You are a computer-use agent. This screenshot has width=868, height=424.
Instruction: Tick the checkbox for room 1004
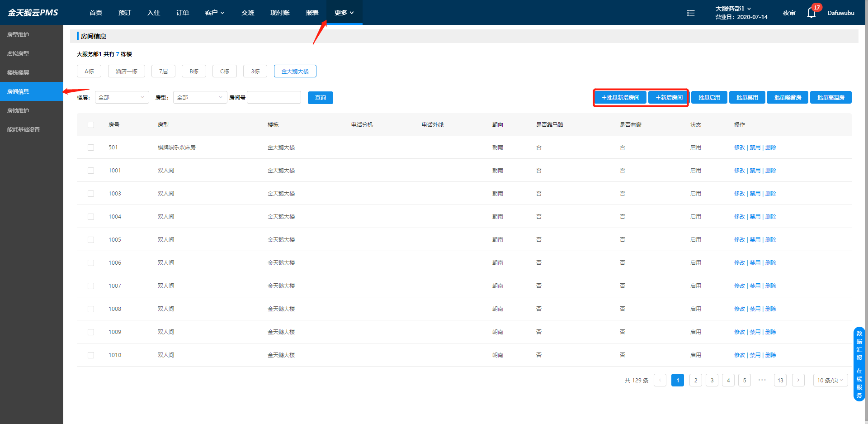pos(91,217)
